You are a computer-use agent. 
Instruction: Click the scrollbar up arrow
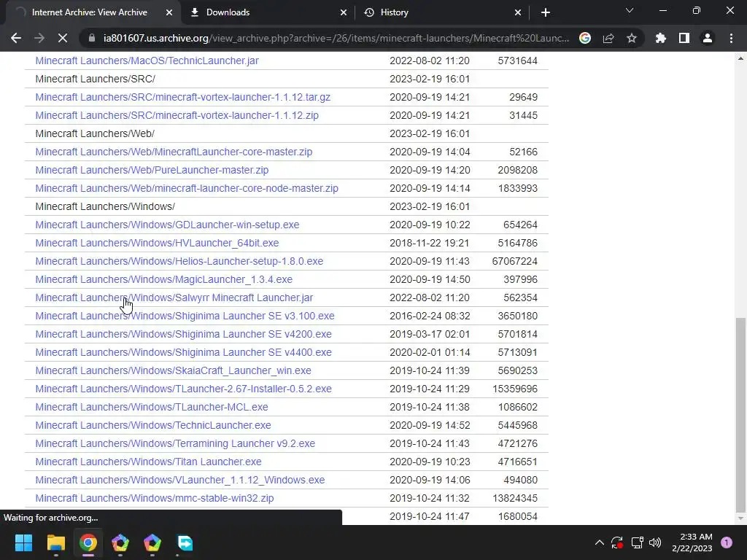coord(740,58)
